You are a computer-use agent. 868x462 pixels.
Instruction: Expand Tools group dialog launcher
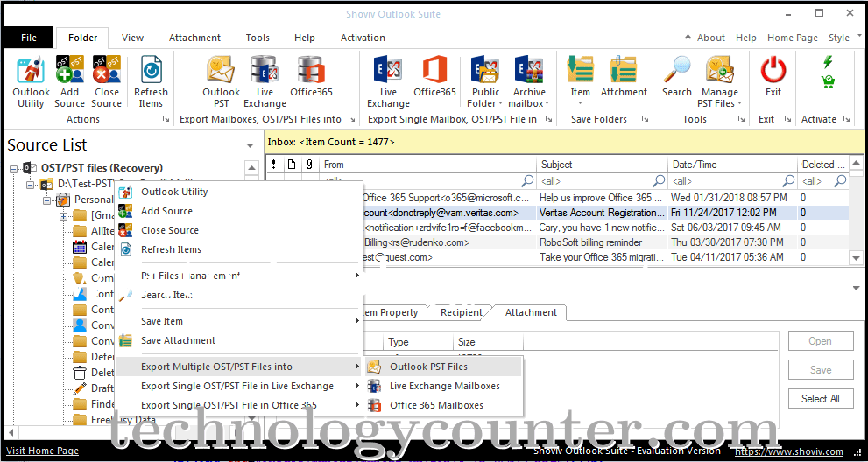pos(741,119)
